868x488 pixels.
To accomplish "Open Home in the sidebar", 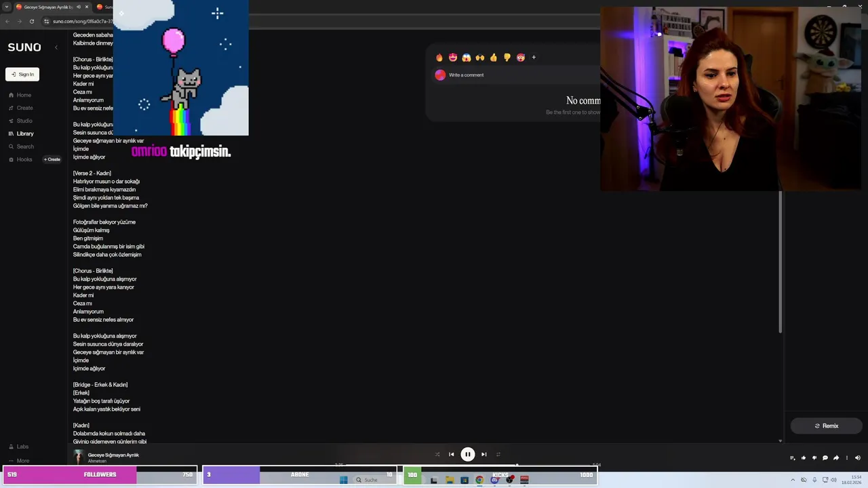I will point(20,95).
